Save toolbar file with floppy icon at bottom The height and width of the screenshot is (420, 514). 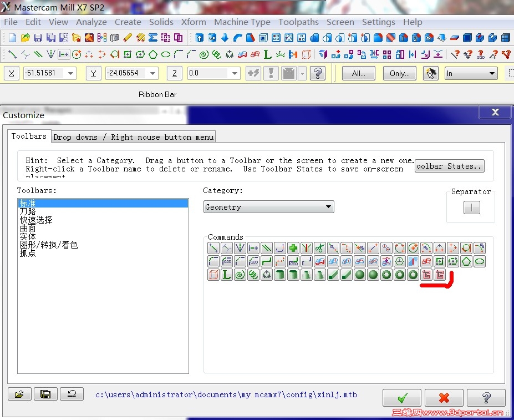point(45,394)
